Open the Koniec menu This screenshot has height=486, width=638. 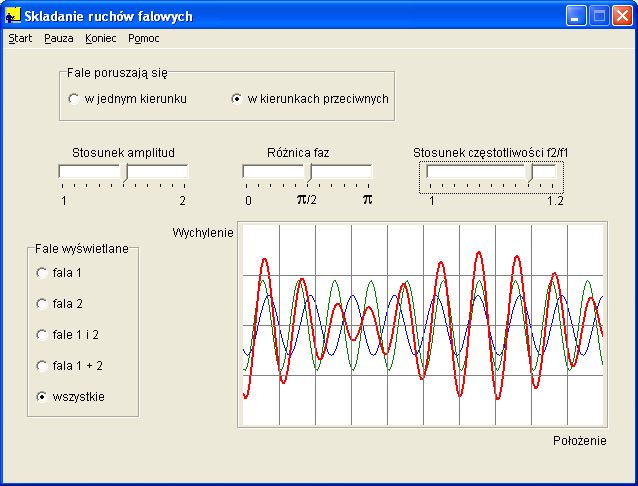tap(101, 38)
